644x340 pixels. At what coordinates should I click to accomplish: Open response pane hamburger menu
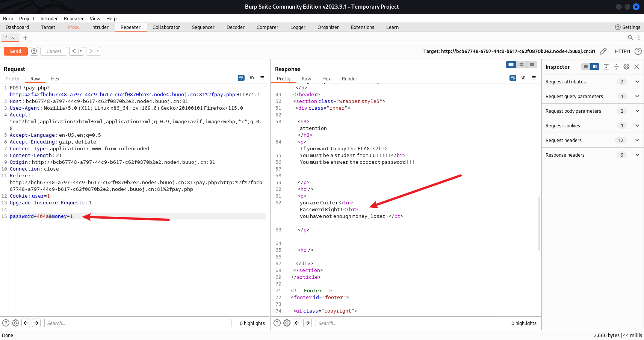534,78
